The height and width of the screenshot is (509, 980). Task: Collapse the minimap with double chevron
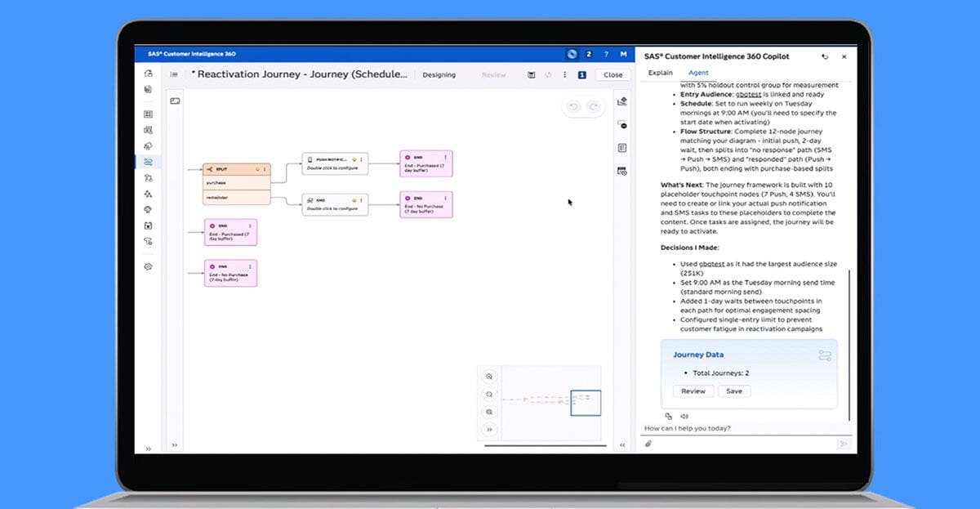click(x=489, y=429)
